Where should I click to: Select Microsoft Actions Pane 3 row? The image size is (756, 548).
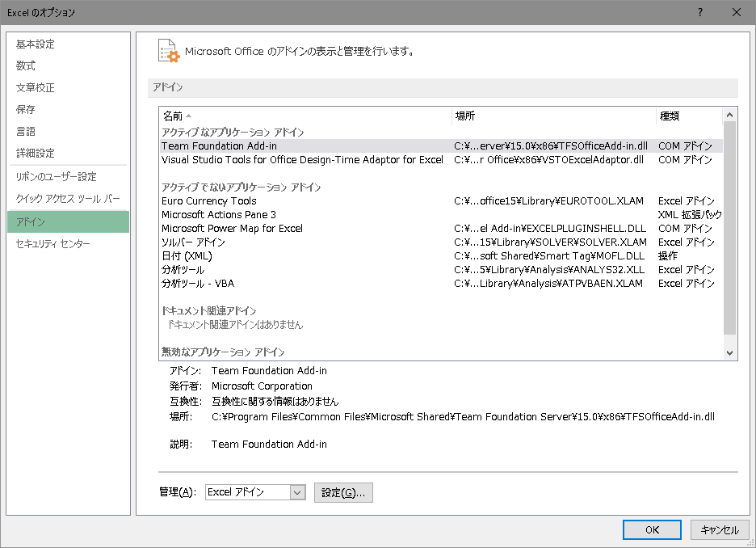pyautogui.click(x=441, y=215)
